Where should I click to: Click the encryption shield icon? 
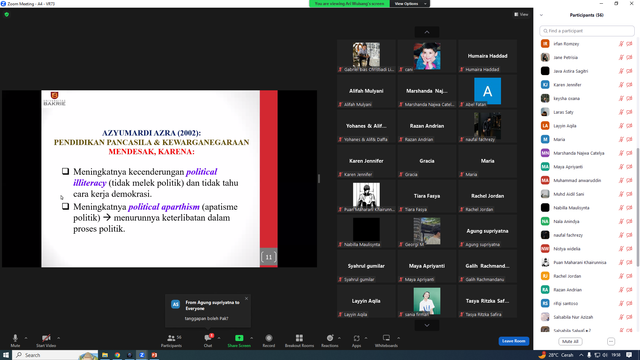click(7, 14)
